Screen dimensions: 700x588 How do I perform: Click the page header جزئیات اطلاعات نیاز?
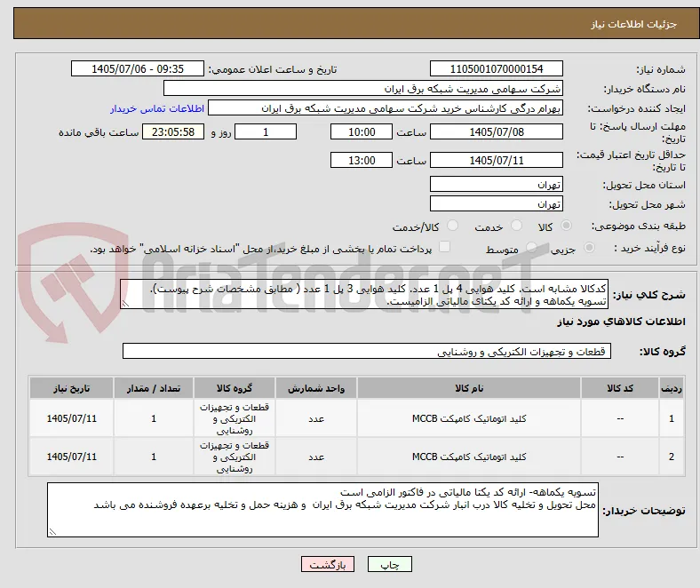coord(634,24)
